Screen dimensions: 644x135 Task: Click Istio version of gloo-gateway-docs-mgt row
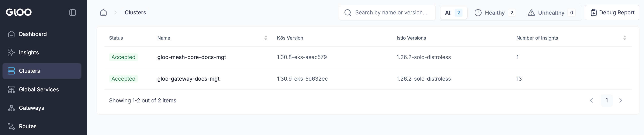click(x=423, y=79)
